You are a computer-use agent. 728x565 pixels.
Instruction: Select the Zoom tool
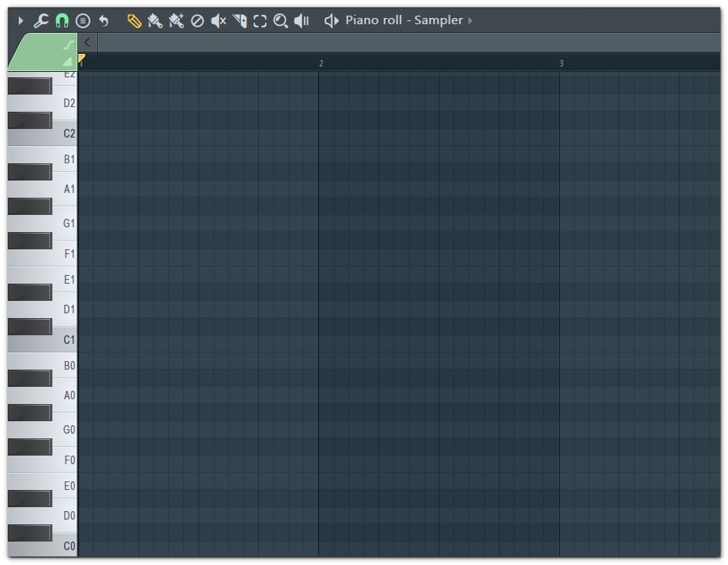[x=281, y=20]
